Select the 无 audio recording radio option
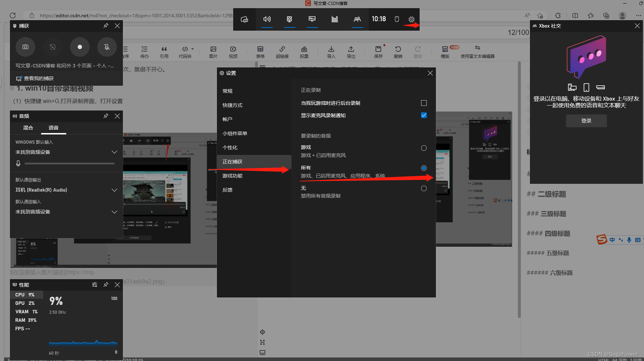 [x=424, y=188]
